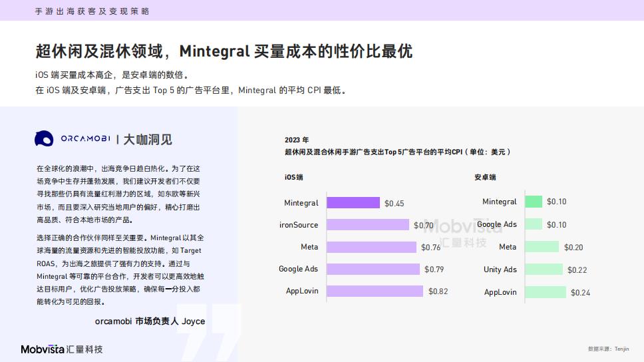This screenshot has width=644, height=362.
Task: Click the $0.79 value
Action: click(434, 269)
